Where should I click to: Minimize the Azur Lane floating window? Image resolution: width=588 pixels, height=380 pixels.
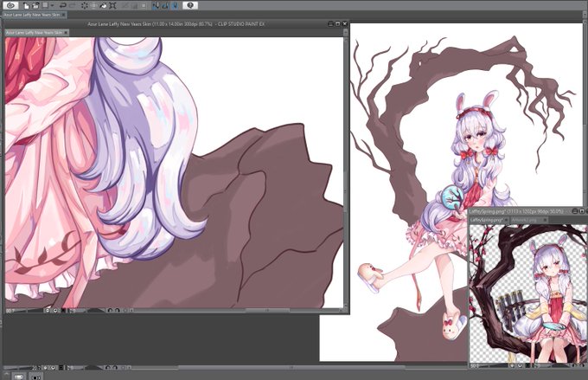click(330, 23)
